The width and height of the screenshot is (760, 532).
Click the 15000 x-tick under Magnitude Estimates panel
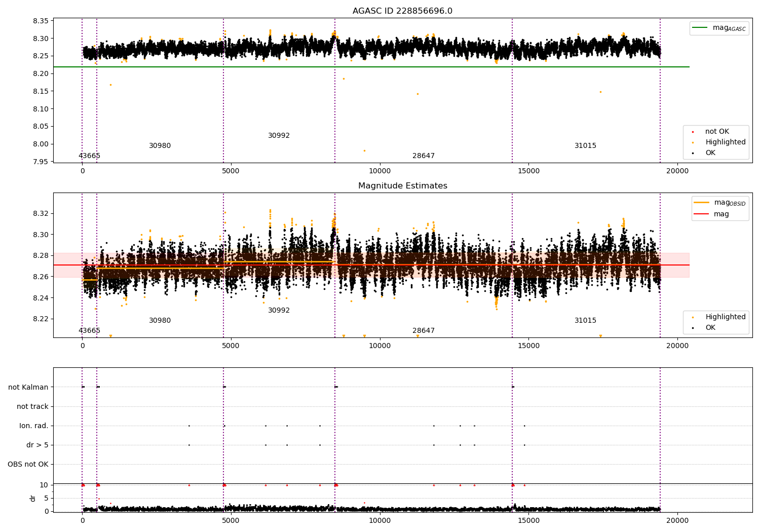(528, 346)
